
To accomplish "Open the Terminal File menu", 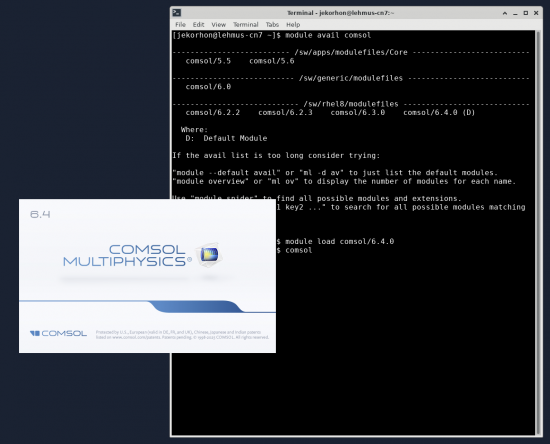I will click(180, 25).
